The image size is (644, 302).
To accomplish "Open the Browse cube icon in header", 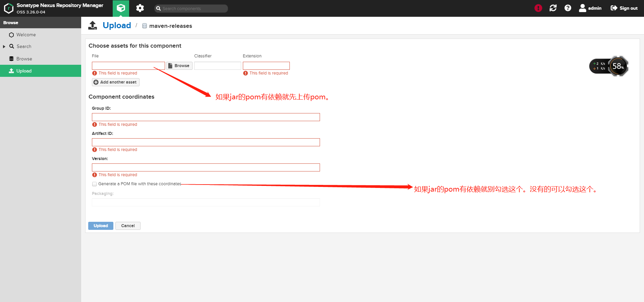I will pos(121,8).
